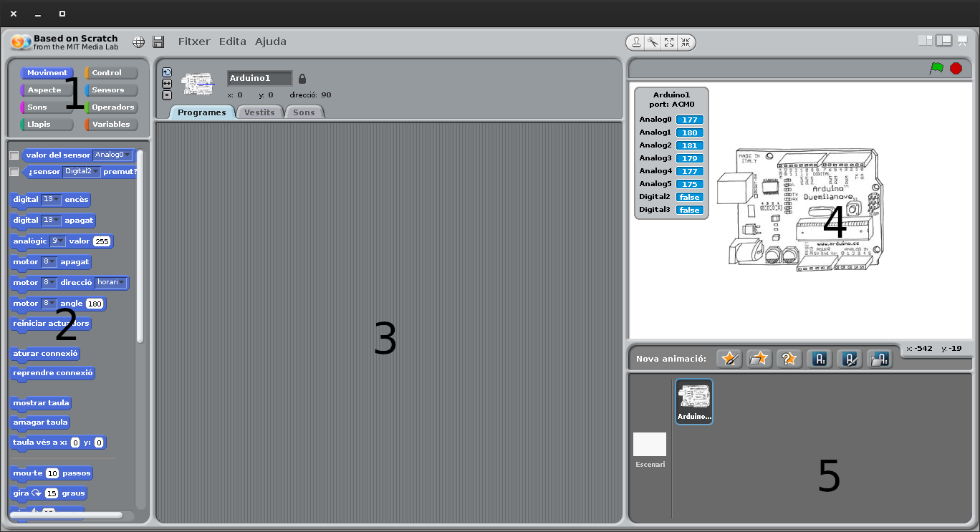
Task: Click the motor angle 180 field
Action: coord(95,304)
